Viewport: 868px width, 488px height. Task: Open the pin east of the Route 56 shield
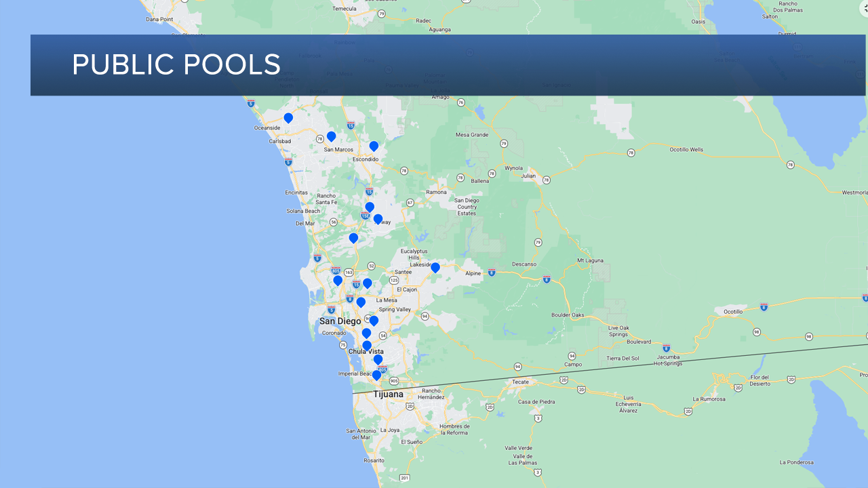coord(353,238)
